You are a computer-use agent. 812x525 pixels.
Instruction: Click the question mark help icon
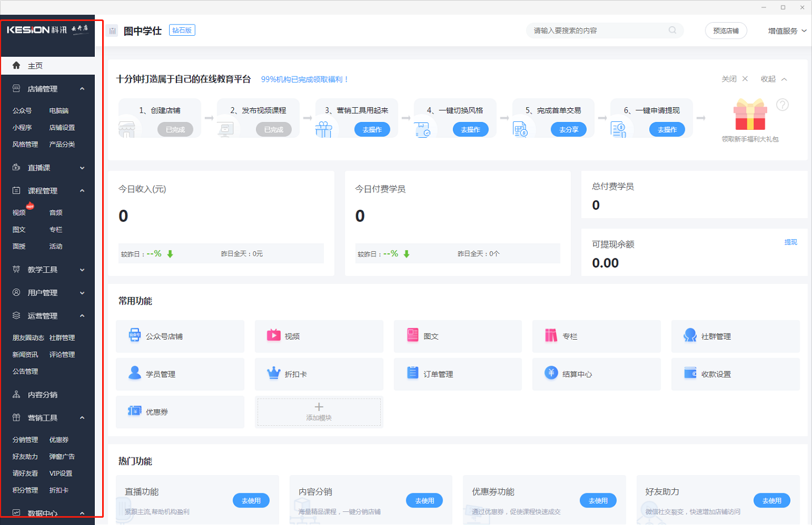click(782, 105)
